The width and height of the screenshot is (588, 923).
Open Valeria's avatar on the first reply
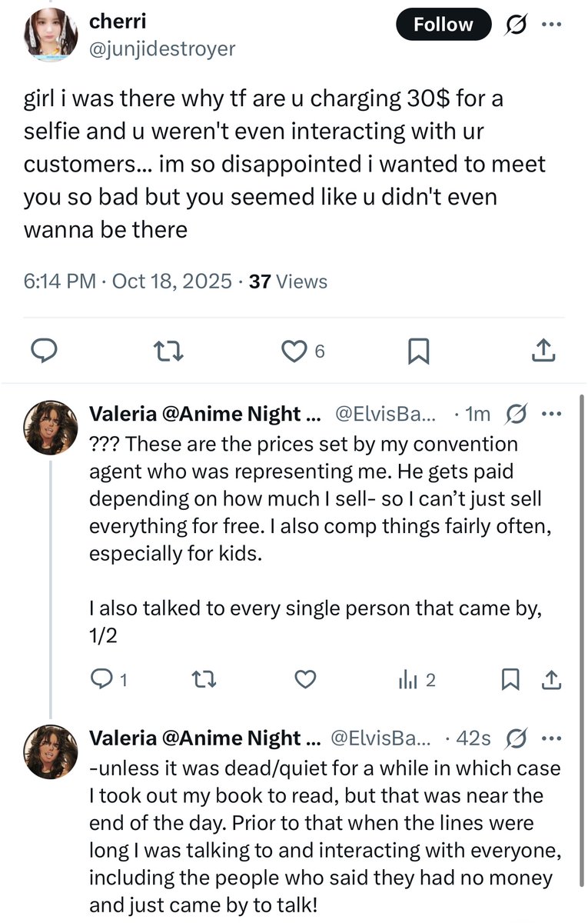coord(51,427)
